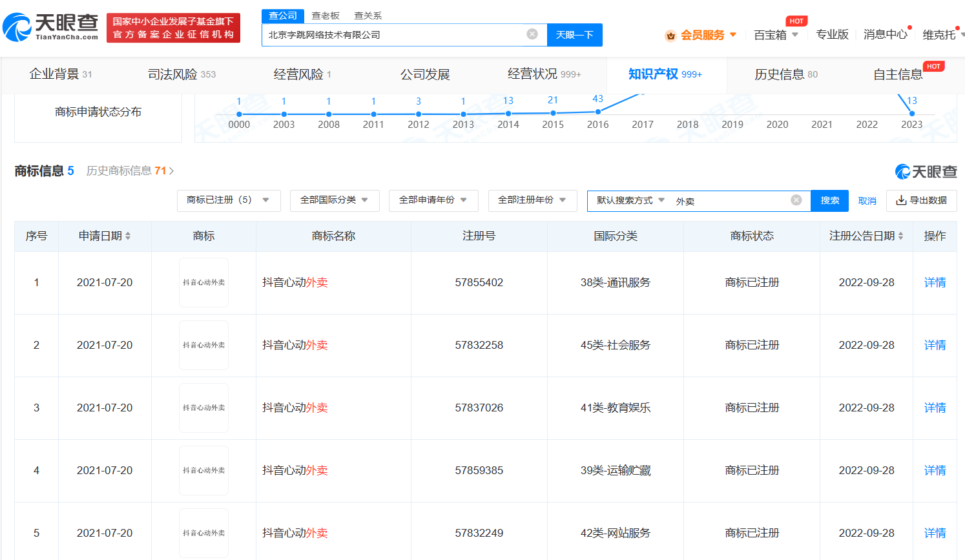Click the 39类-运输贮藏 cell
This screenshot has width=965, height=560.
(x=616, y=470)
